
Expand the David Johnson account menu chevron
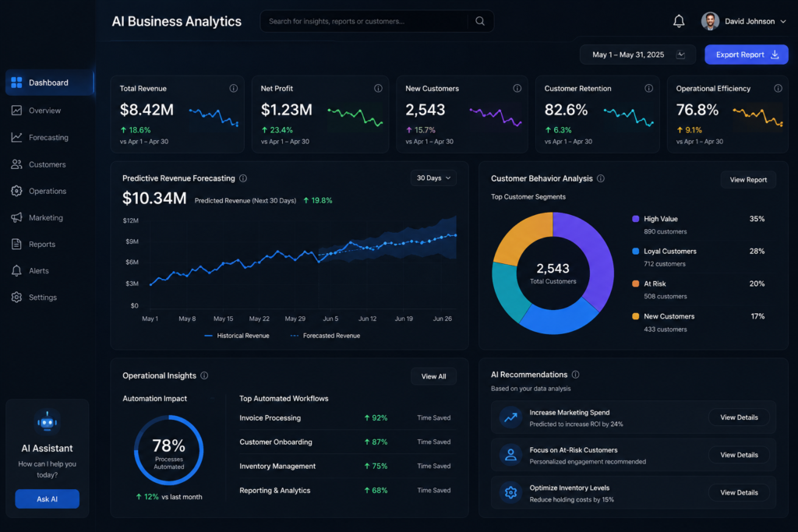pyautogui.click(x=783, y=21)
